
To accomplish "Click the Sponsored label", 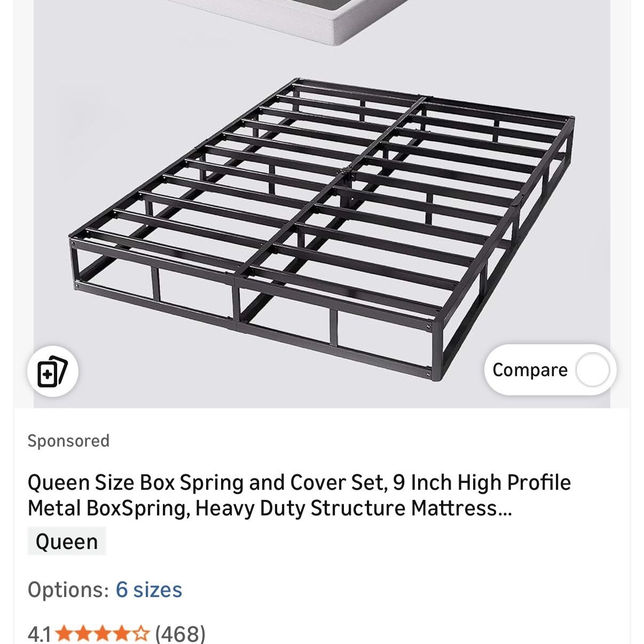I will [x=68, y=441].
